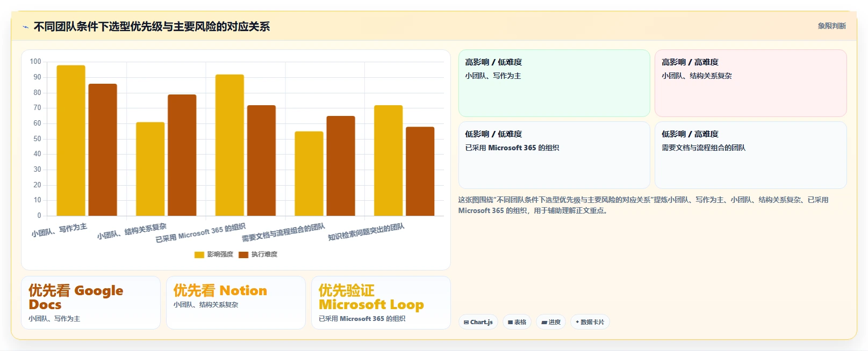Viewport: 868px width, 351px height.
Task: Click the brown bar for 知识检索问题突出的团队
Action: 420,171
